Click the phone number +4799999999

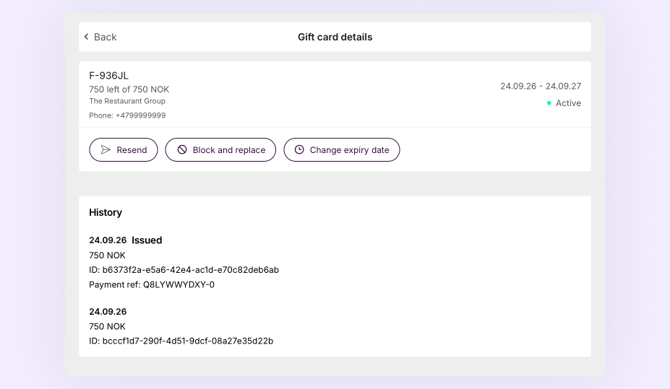[x=141, y=115]
